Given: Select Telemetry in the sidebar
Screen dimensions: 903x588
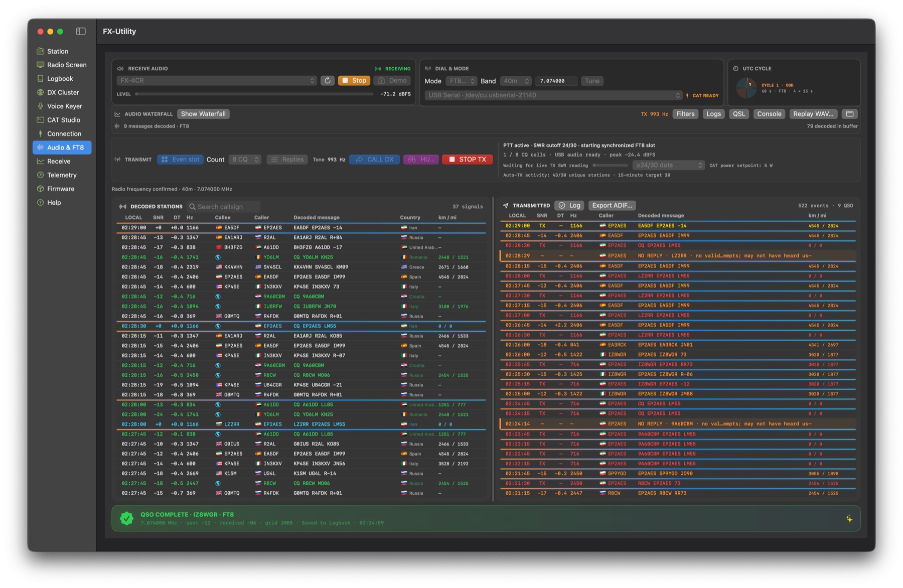Looking at the screenshot, I should pos(62,175).
